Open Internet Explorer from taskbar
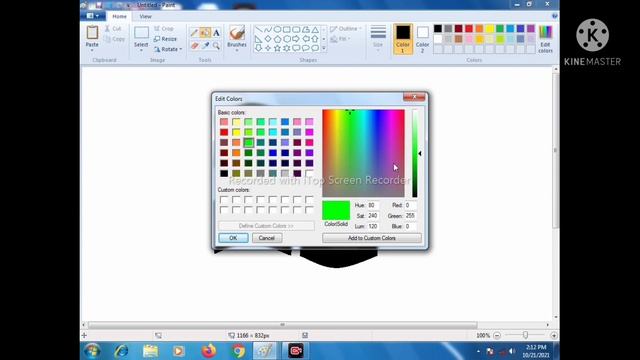The height and width of the screenshot is (360, 640). (121, 351)
